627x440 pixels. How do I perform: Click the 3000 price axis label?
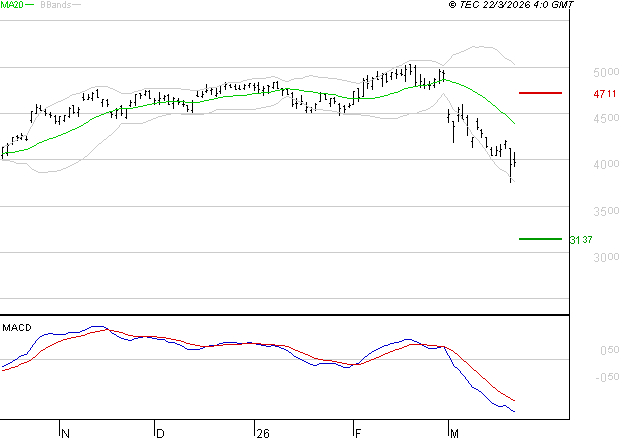click(x=606, y=257)
